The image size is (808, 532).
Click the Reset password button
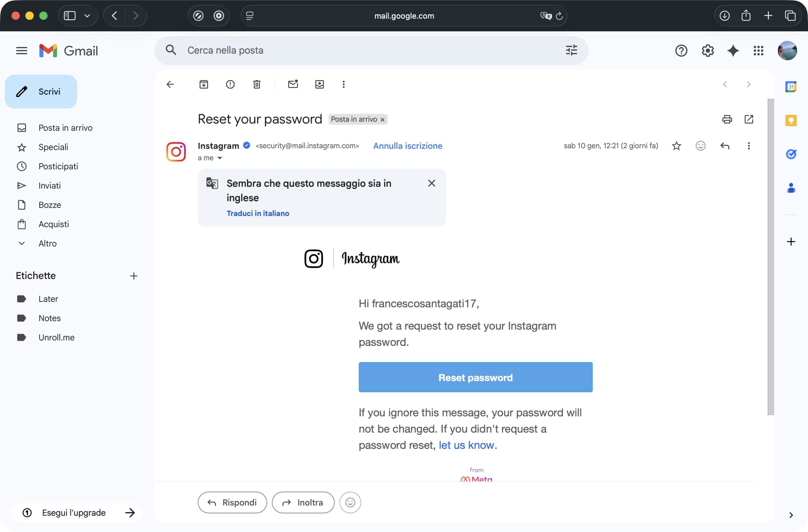coord(475,377)
